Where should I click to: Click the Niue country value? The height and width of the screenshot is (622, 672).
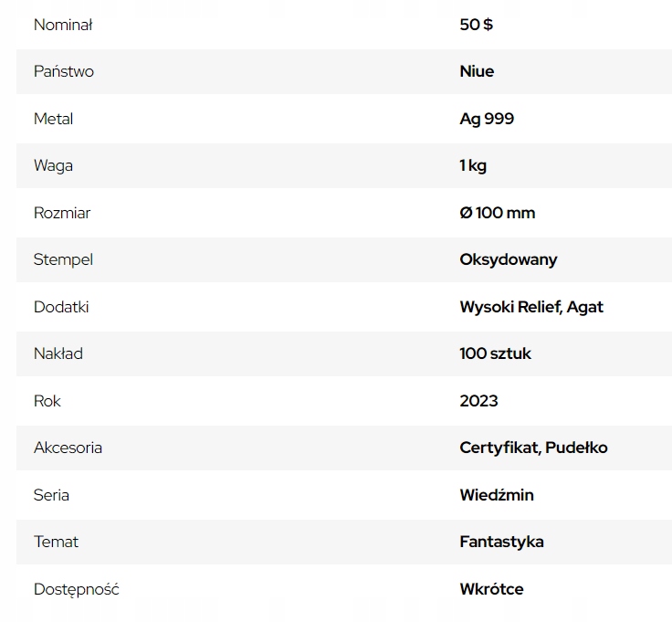pyautogui.click(x=477, y=71)
